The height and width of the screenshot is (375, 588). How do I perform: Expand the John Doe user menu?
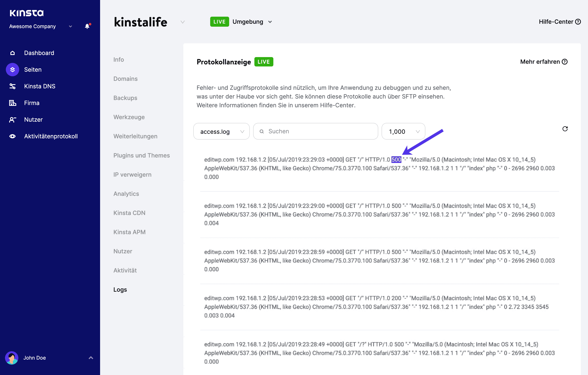pyautogui.click(x=91, y=358)
